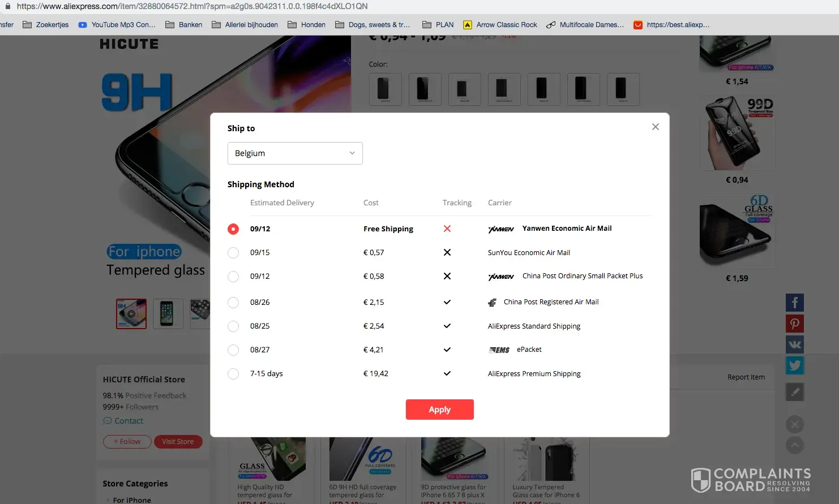Select the first color swatch option
The height and width of the screenshot is (504, 839).
[385, 89]
